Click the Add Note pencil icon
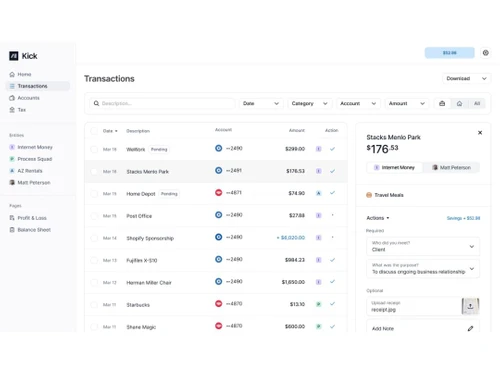The width and height of the screenshot is (500, 375). 470,329
